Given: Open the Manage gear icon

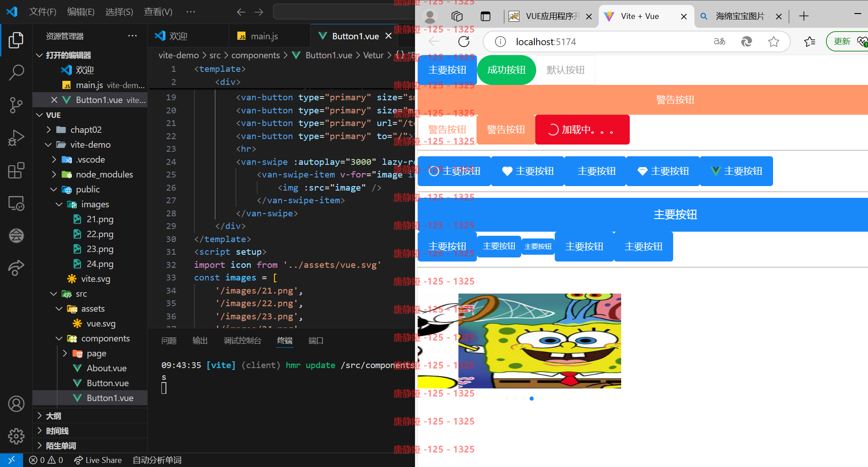Looking at the screenshot, I should (x=16, y=436).
